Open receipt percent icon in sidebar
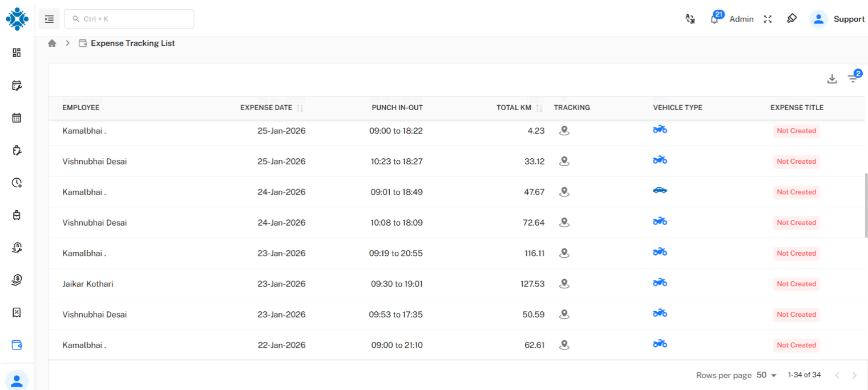 pyautogui.click(x=17, y=312)
